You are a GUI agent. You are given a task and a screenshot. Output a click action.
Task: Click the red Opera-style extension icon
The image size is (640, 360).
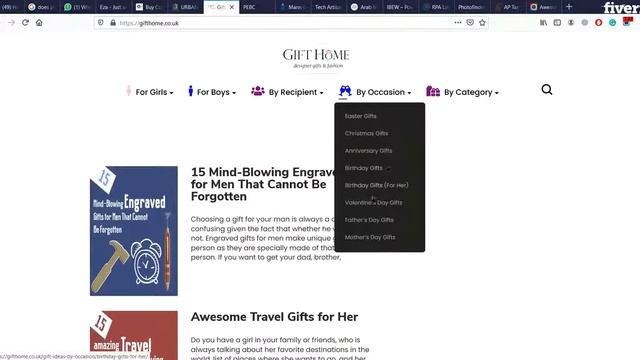tap(599, 23)
